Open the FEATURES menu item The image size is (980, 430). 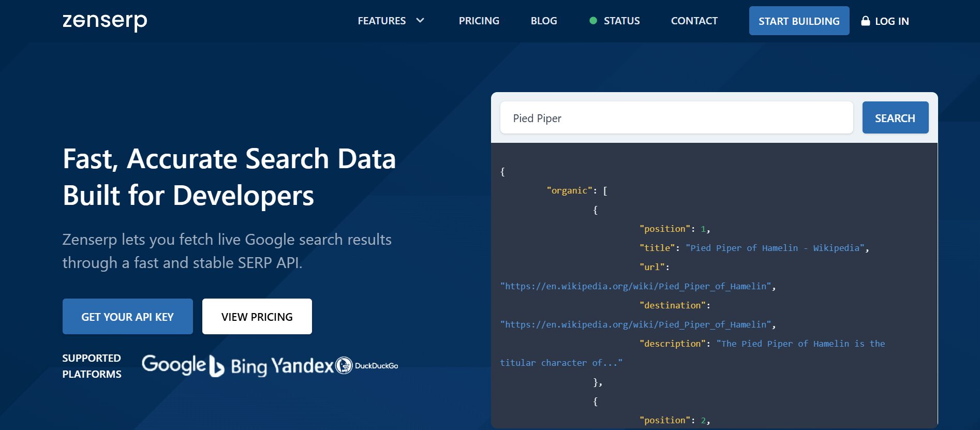[382, 21]
